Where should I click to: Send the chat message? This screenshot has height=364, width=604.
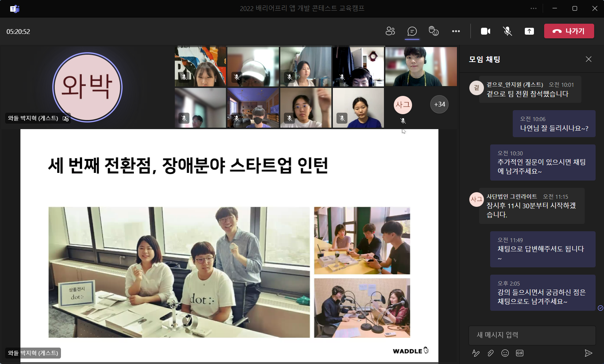click(x=588, y=353)
